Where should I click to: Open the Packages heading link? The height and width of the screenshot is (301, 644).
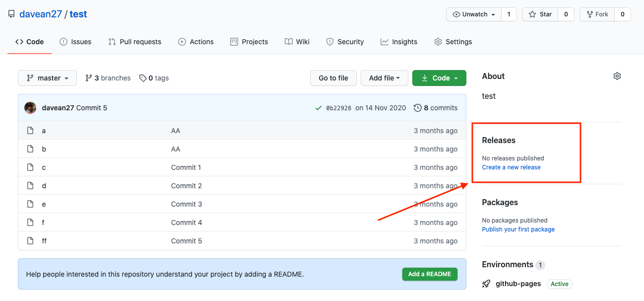500,202
